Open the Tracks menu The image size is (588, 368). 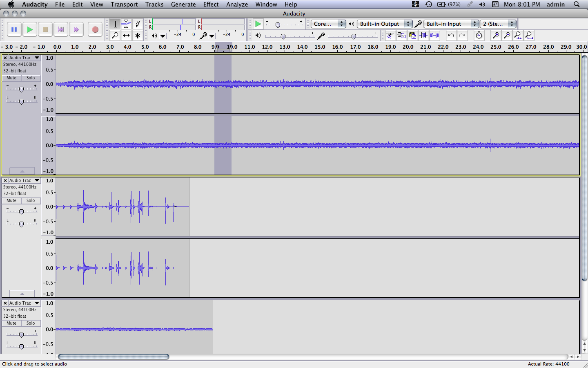(x=154, y=4)
